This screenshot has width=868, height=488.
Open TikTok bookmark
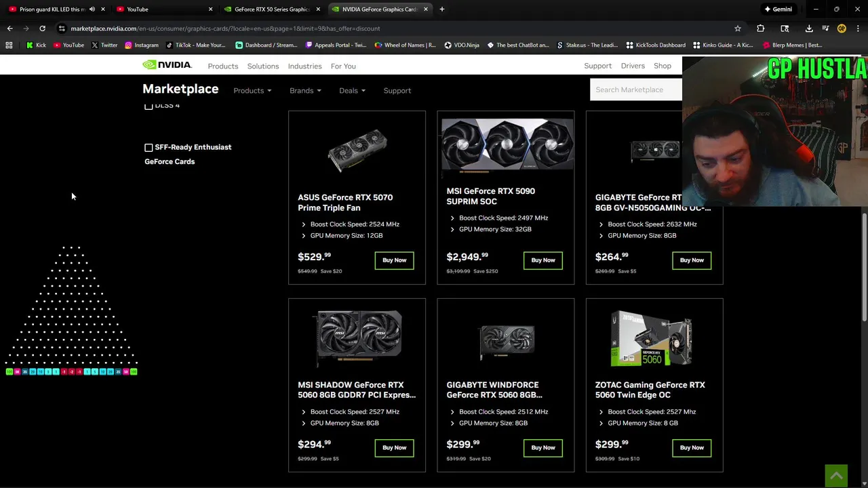coord(195,45)
